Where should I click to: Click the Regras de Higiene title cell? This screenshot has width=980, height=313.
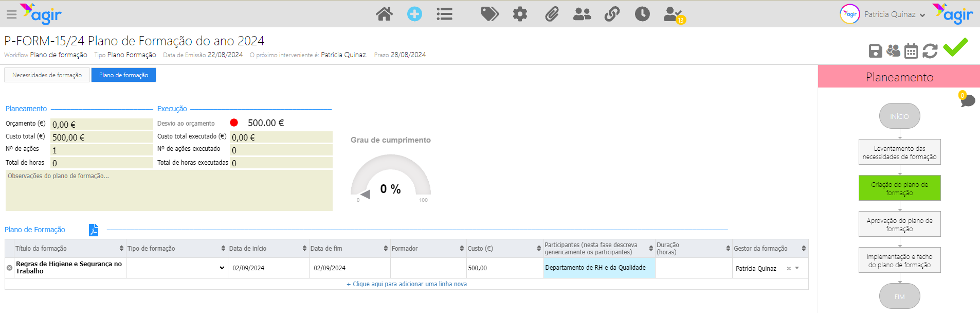click(x=70, y=268)
